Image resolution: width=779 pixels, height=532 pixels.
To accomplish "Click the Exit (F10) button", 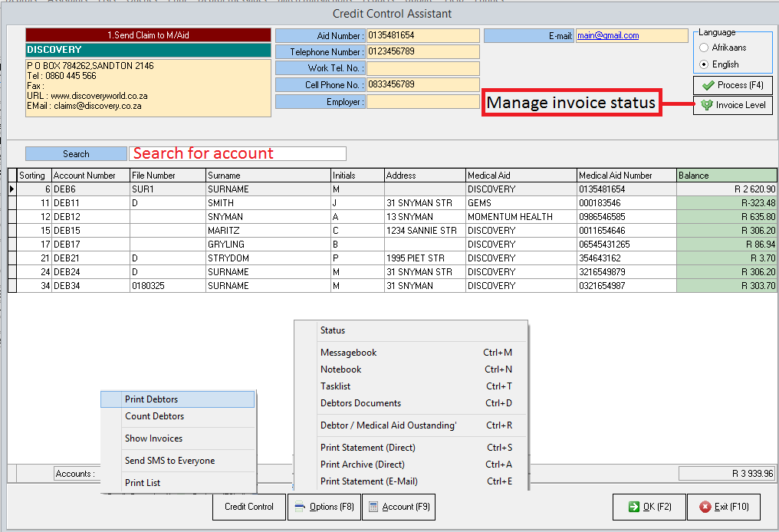I will pos(723,507).
